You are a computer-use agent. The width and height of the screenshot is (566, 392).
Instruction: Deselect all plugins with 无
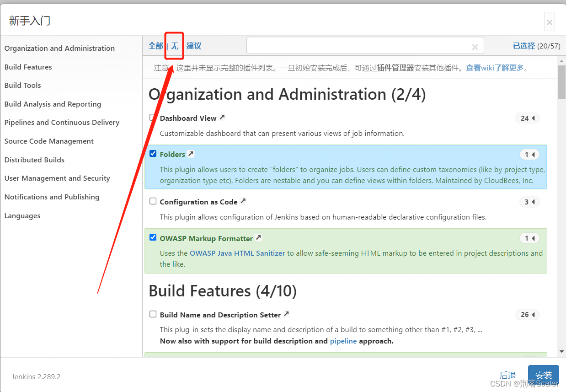pos(175,46)
